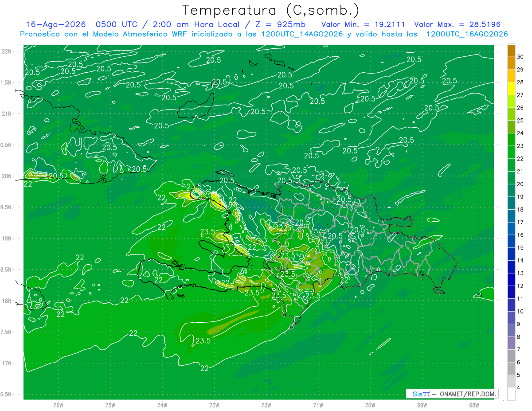Click the '11' value on the color scale
This screenshot has height=411, width=532.
click(x=521, y=298)
